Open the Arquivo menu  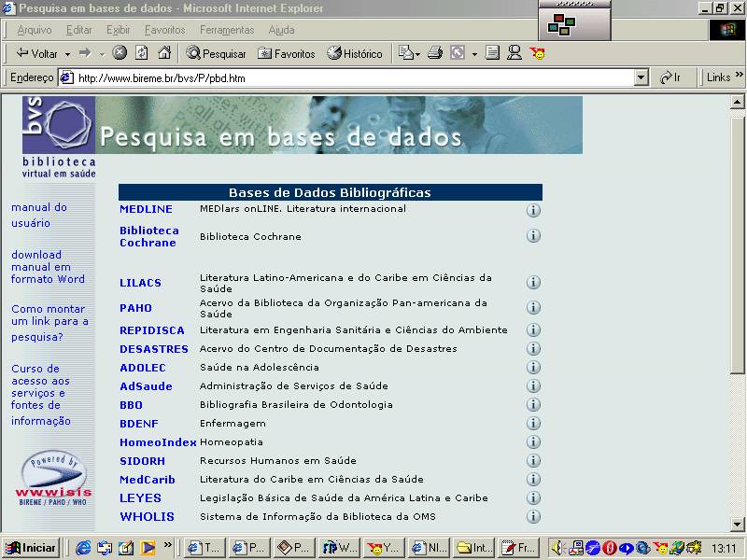pyautogui.click(x=35, y=30)
